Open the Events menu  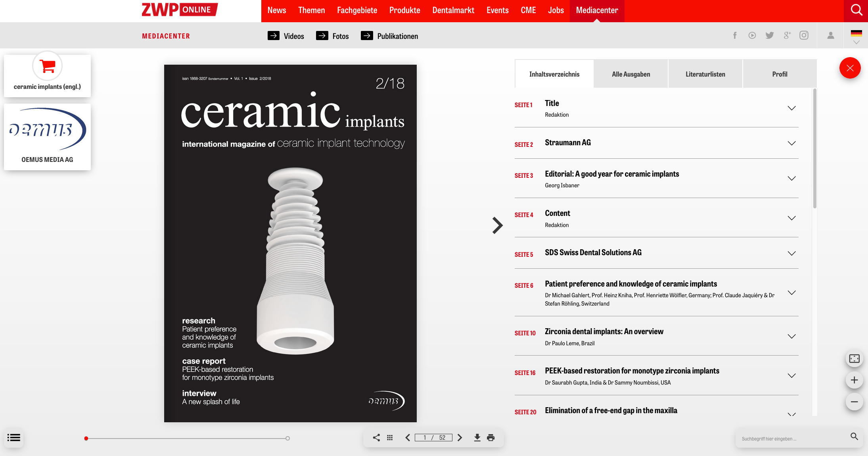pyautogui.click(x=497, y=10)
